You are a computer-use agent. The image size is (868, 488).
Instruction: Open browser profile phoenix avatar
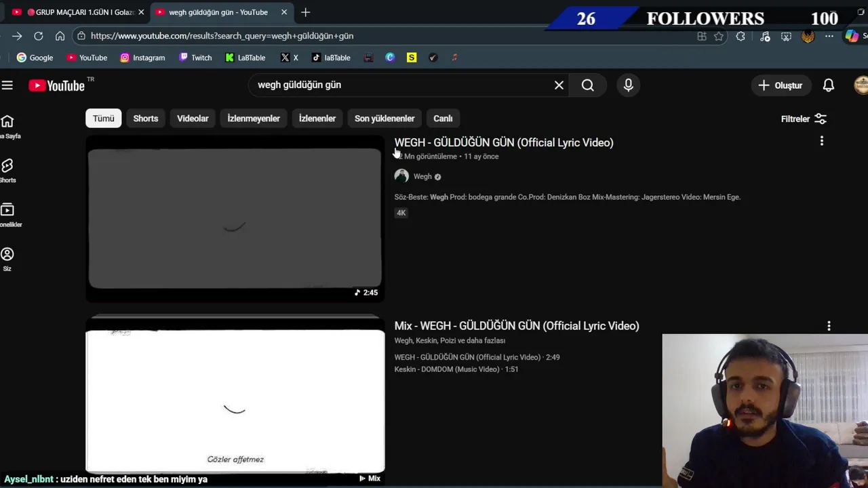808,37
